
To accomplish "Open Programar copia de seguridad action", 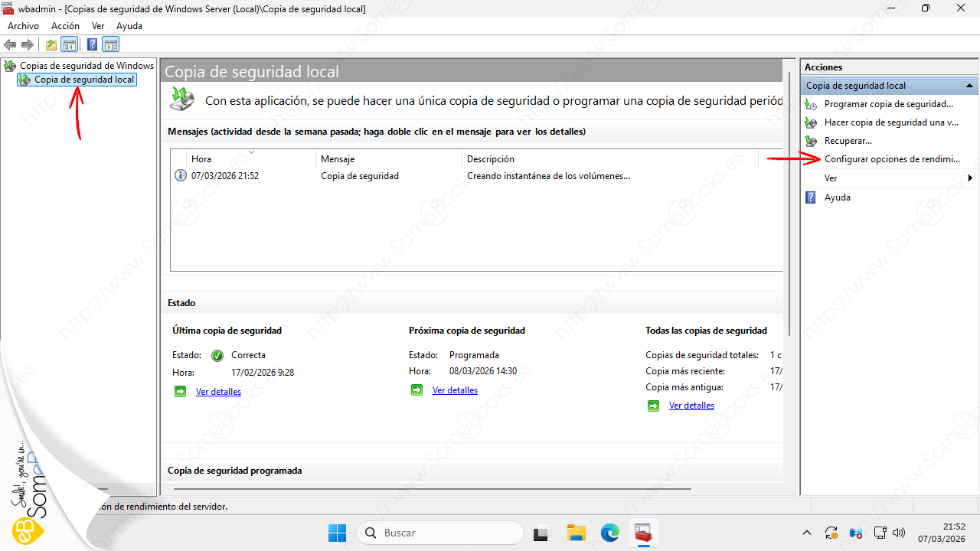I will point(888,104).
